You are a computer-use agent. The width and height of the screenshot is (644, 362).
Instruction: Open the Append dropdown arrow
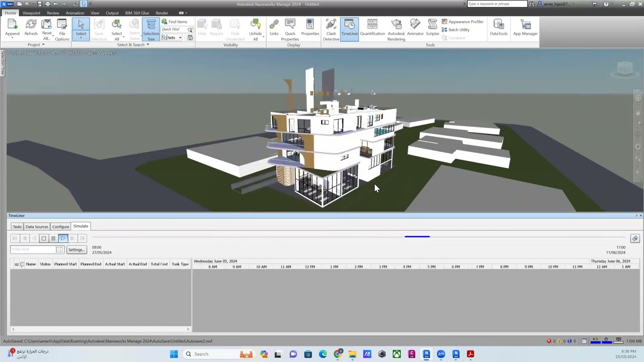(x=12, y=39)
